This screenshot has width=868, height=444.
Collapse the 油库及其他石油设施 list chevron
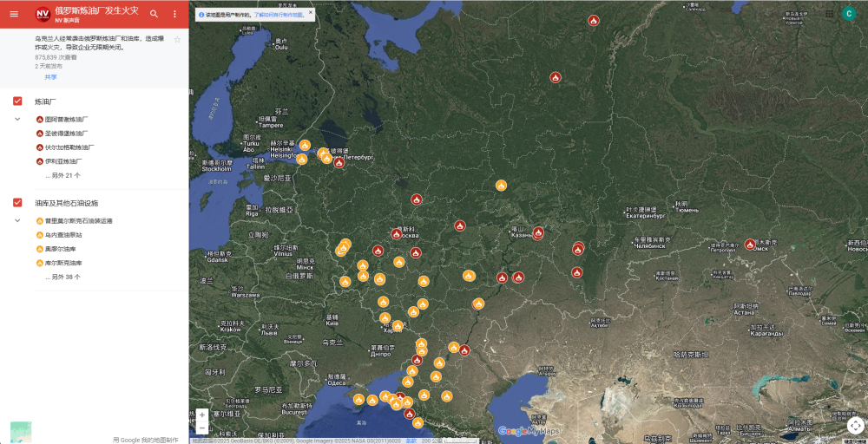point(17,220)
